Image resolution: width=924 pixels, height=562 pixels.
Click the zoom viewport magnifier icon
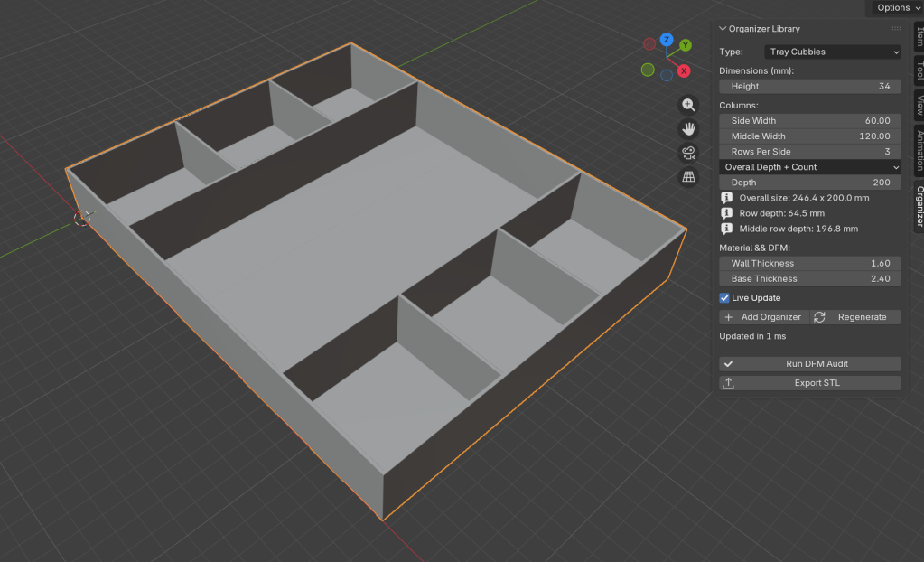(688, 105)
